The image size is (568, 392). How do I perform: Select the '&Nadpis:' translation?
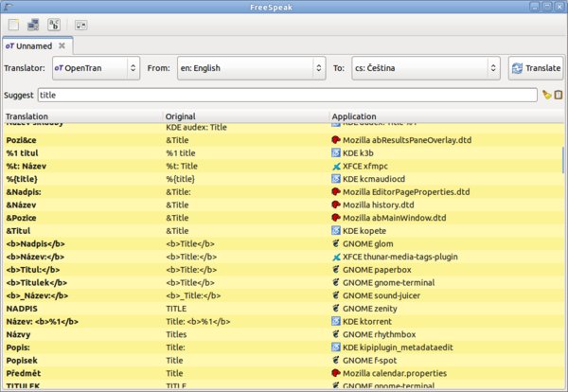(24, 191)
